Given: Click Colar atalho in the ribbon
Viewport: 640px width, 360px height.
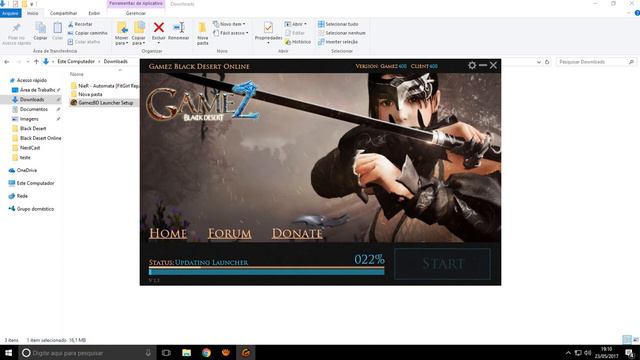Looking at the screenshot, I should (x=84, y=42).
